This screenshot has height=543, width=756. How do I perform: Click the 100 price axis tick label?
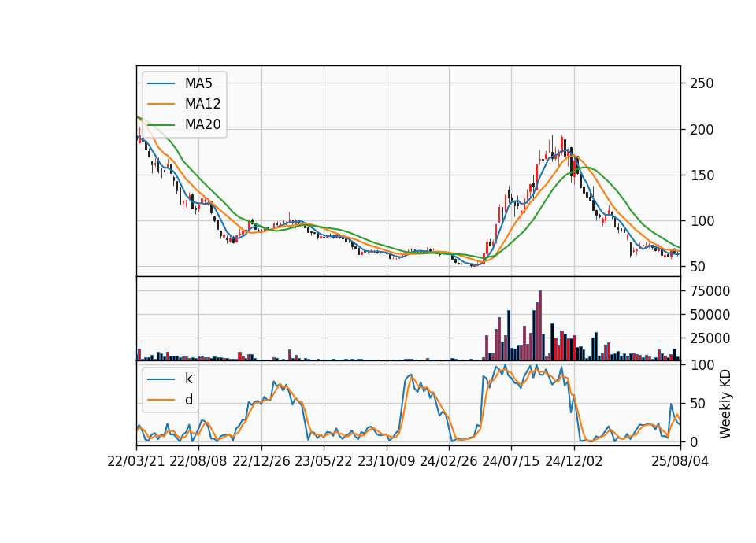point(702,221)
